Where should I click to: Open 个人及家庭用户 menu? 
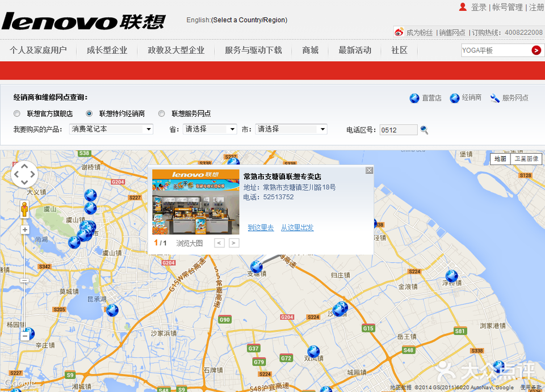(x=38, y=50)
